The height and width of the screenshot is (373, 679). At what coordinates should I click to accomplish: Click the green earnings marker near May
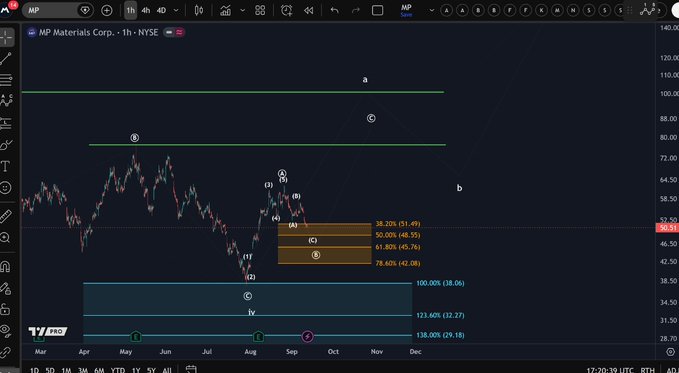[x=136, y=336]
